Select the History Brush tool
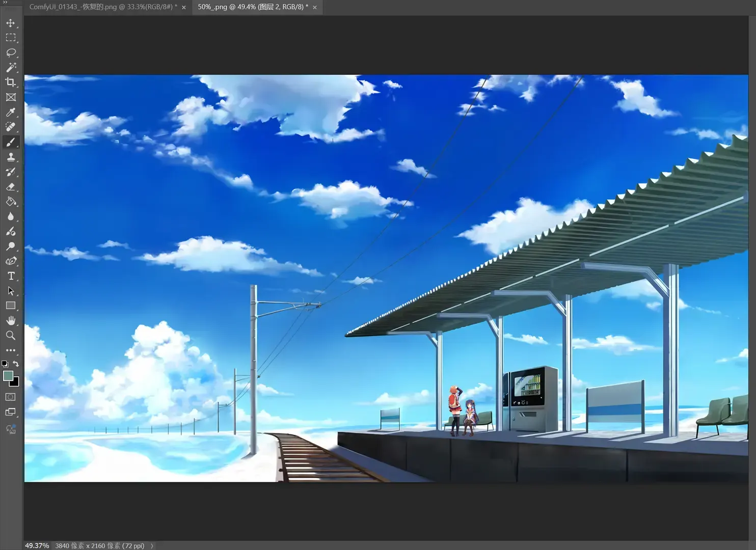The height and width of the screenshot is (550, 756). coord(11,172)
